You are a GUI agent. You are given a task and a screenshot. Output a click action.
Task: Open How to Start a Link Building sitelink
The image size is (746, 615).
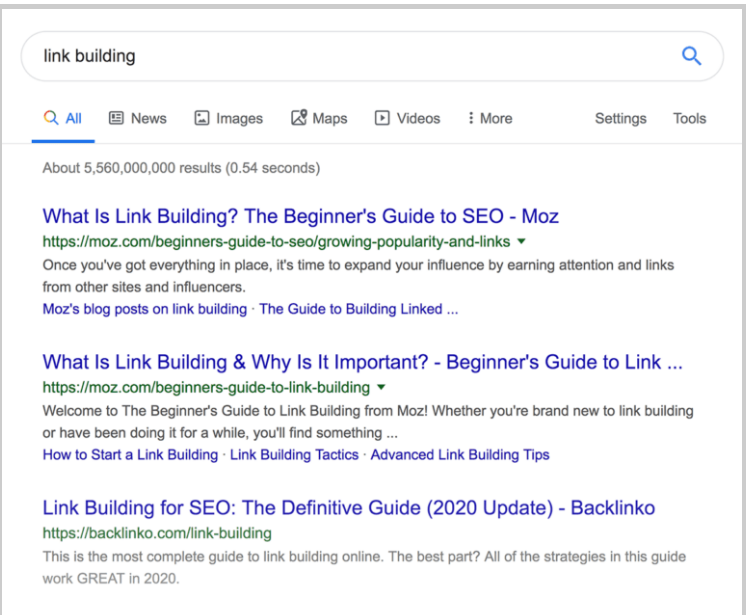point(130,455)
